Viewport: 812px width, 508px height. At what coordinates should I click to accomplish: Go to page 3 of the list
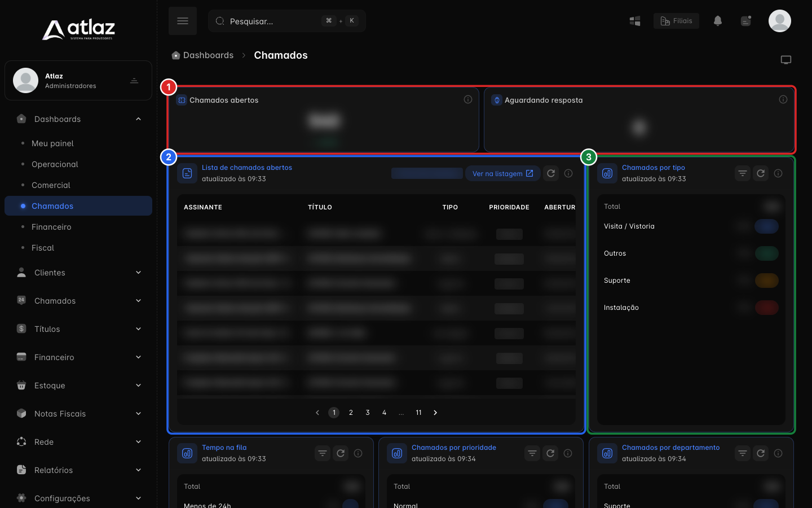pos(368,413)
